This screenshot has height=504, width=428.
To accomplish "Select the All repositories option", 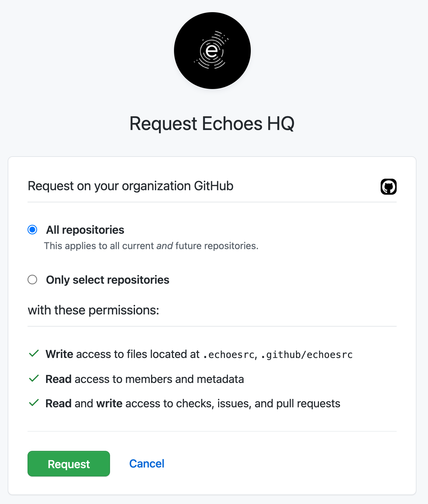I will [32, 230].
